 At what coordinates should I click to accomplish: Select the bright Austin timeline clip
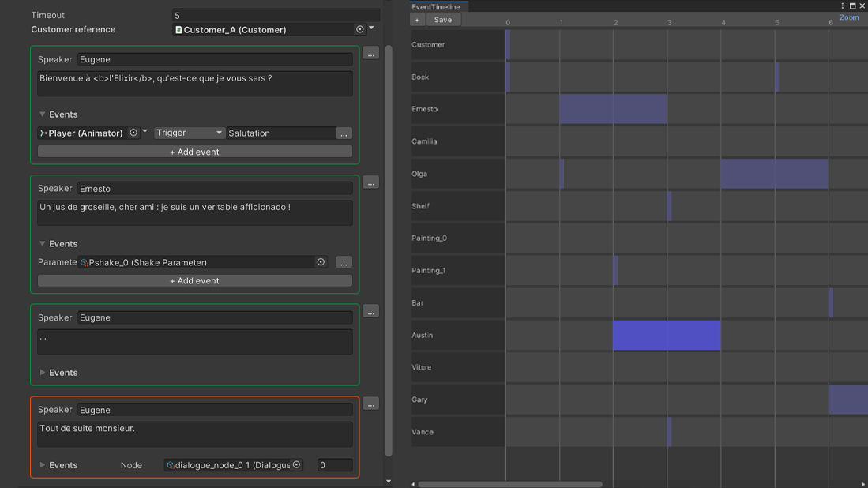(x=667, y=336)
